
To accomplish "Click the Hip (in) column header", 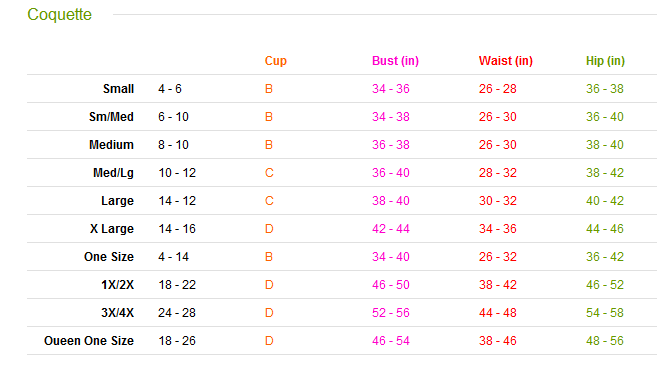I will pyautogui.click(x=605, y=61).
